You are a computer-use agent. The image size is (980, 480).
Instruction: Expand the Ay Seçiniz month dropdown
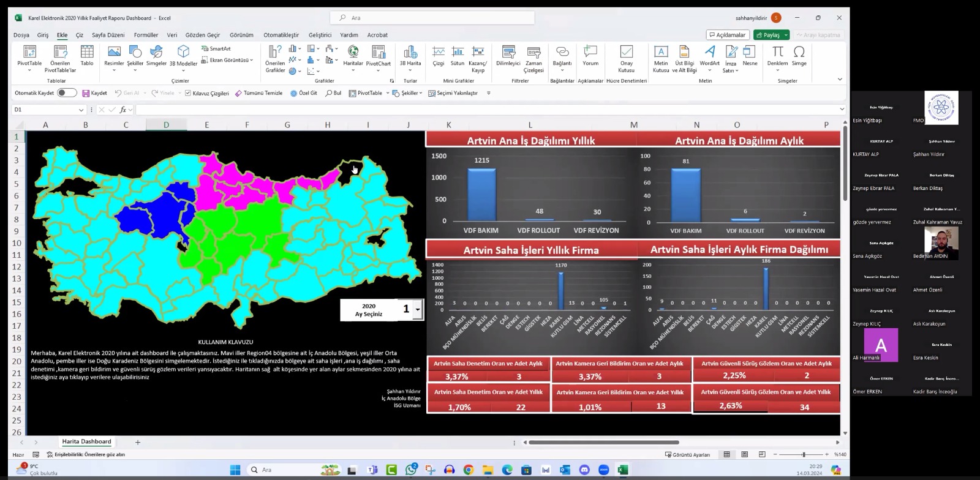(x=418, y=309)
